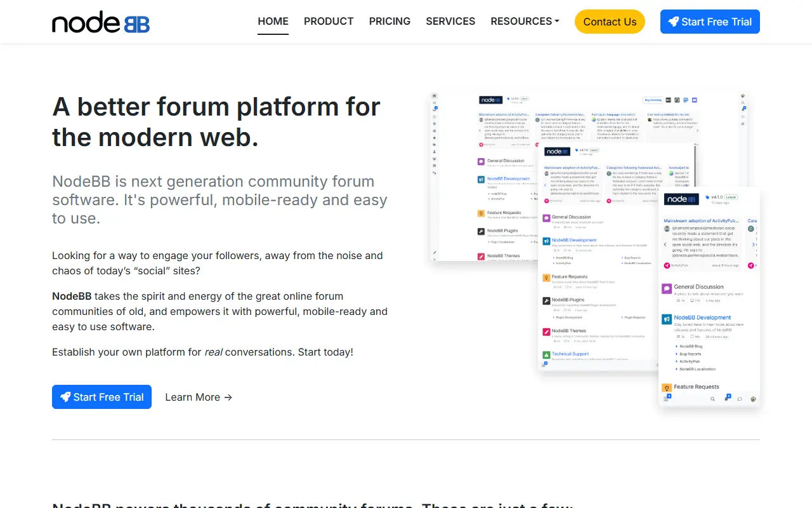Click the NodeBB forum screenshots preview image
The height and width of the screenshot is (508, 812).
tap(594, 250)
